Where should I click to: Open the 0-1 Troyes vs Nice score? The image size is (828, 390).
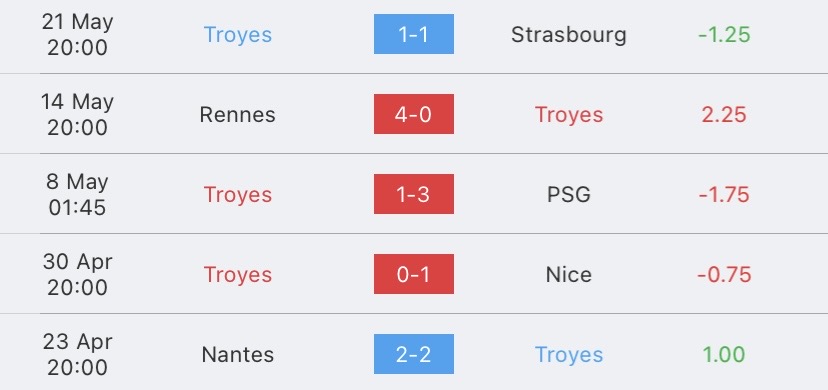[x=413, y=274]
